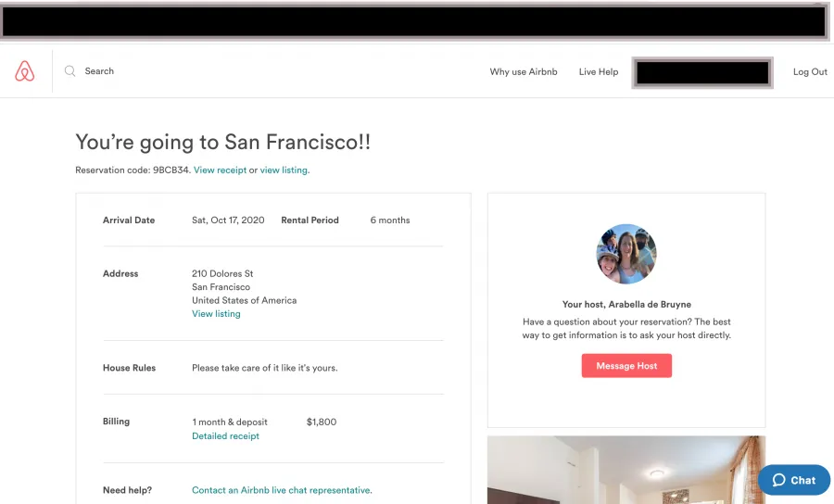This screenshot has height=504, width=834.
Task: Open view listing link beside reservation code
Action: coord(284,170)
